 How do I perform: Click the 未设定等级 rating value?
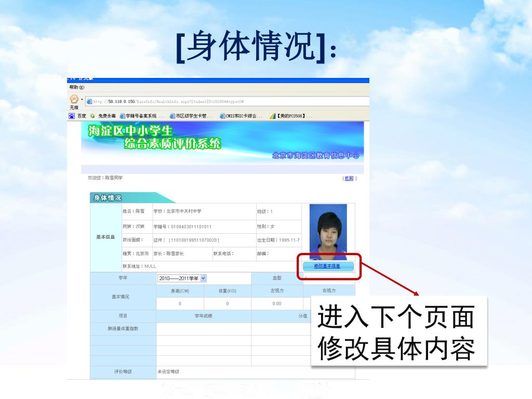tap(168, 372)
